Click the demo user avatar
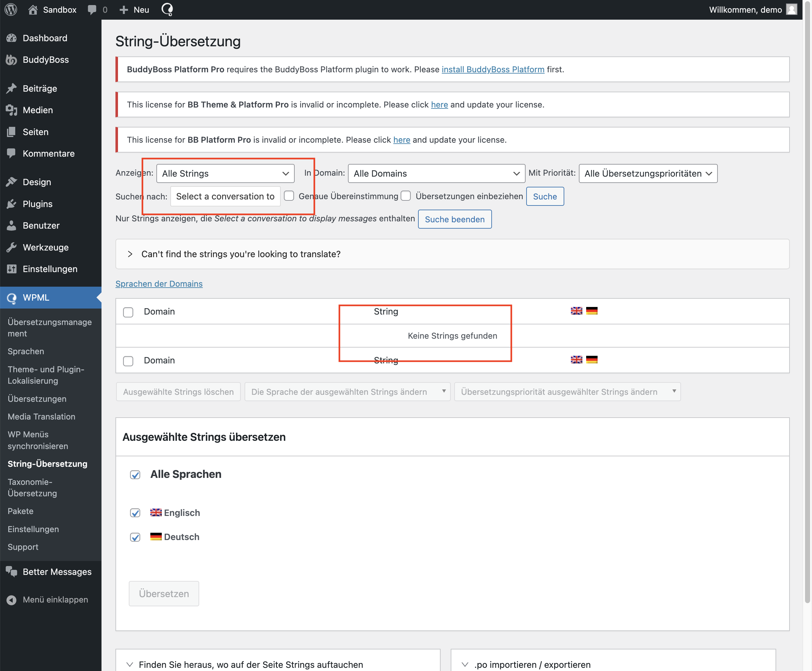 791,10
